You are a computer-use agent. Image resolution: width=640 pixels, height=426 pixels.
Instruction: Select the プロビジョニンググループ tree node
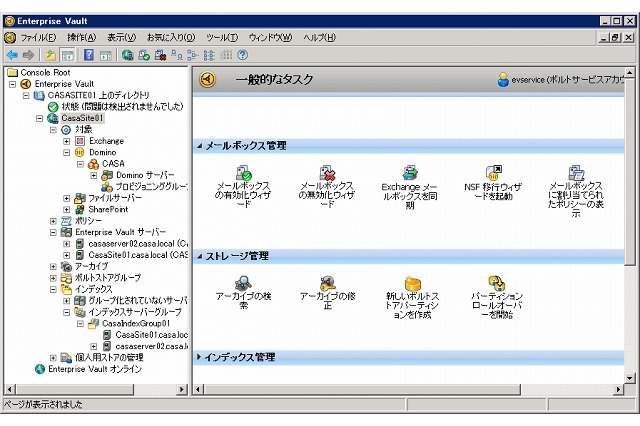tap(151, 187)
